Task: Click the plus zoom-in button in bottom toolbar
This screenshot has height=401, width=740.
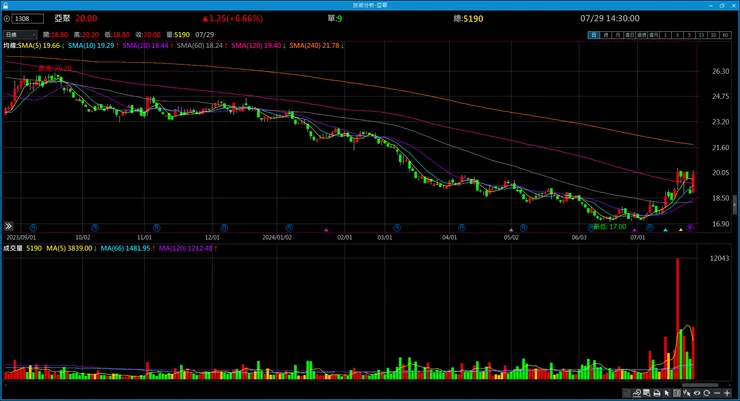Action: [727, 393]
